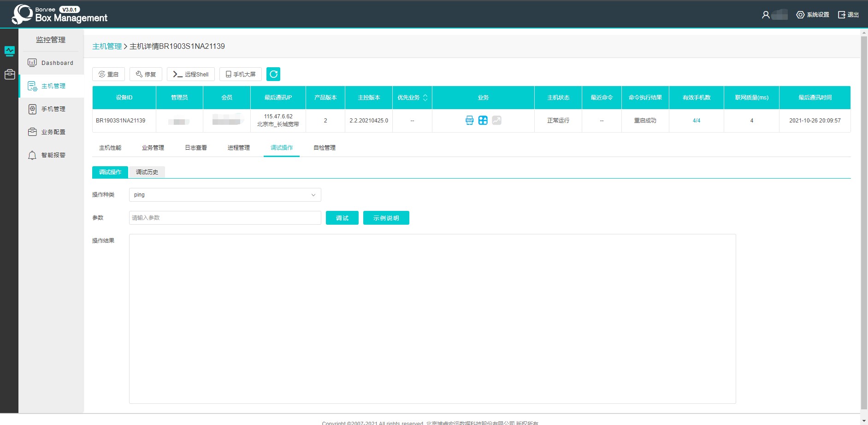Click 退出 to log out
The height and width of the screenshot is (425, 868).
(848, 15)
